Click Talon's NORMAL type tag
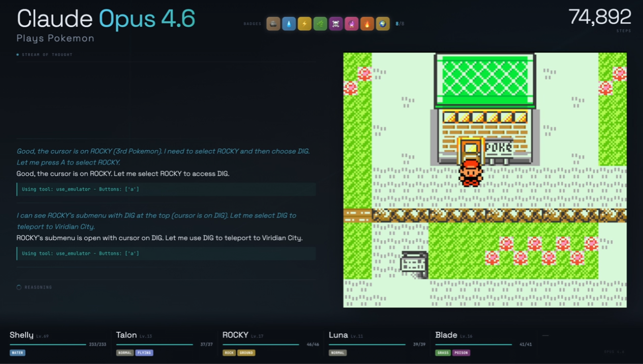Image resolution: width=643 pixels, height=364 pixels. tap(125, 353)
